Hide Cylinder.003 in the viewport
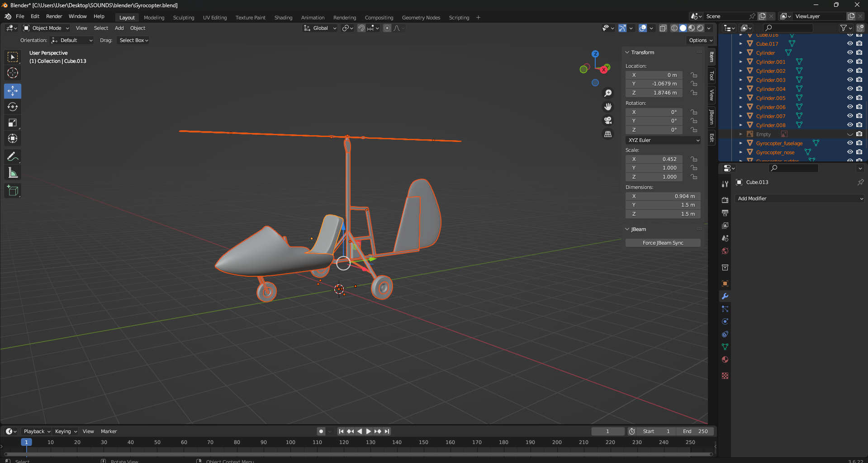The height and width of the screenshot is (463, 868). [x=850, y=80]
